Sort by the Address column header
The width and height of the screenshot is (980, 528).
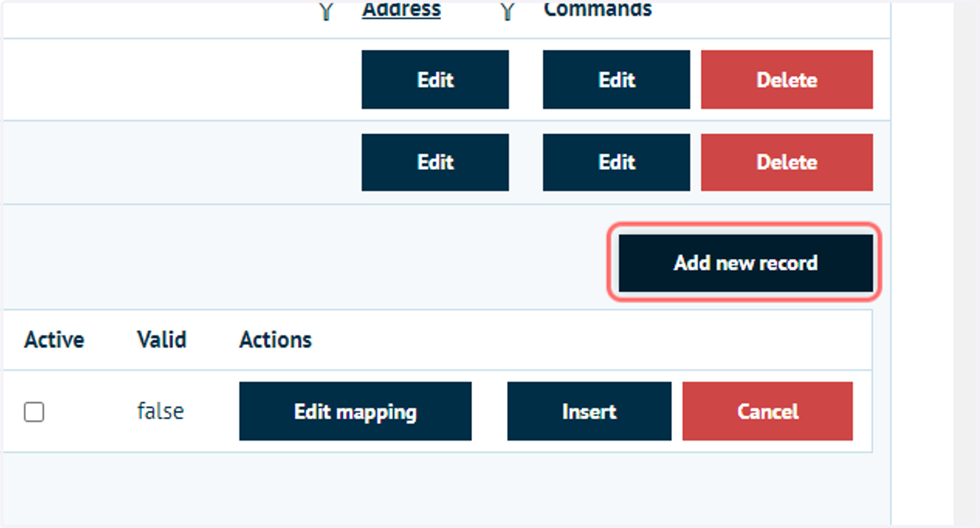click(402, 10)
